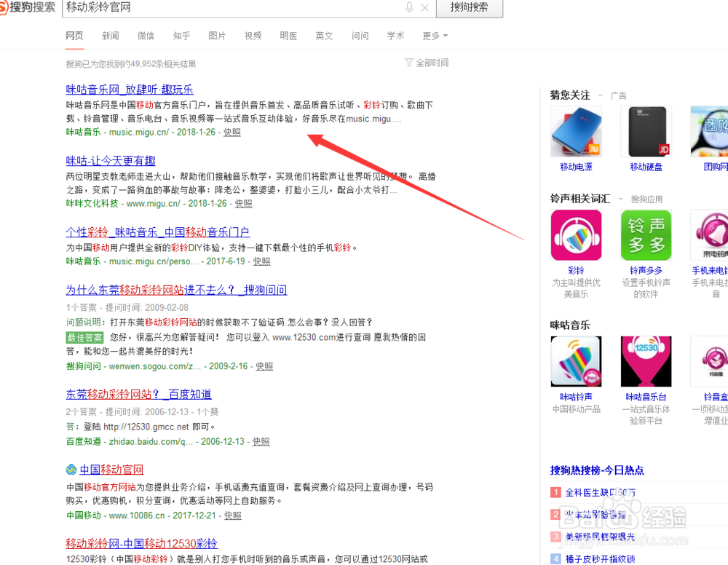728x565 pixels.
Task: Switch to the 微信 tab
Action: [146, 36]
